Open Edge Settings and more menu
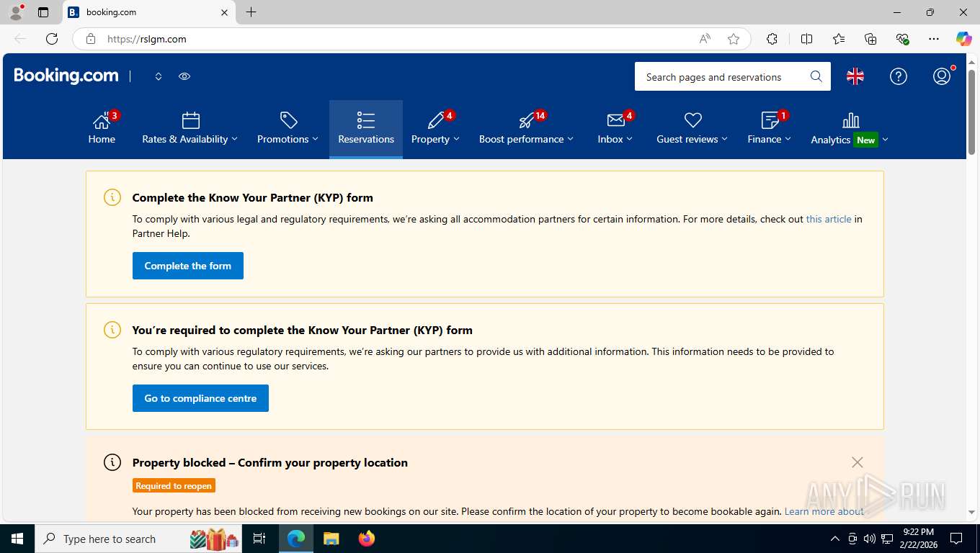 coord(934,39)
